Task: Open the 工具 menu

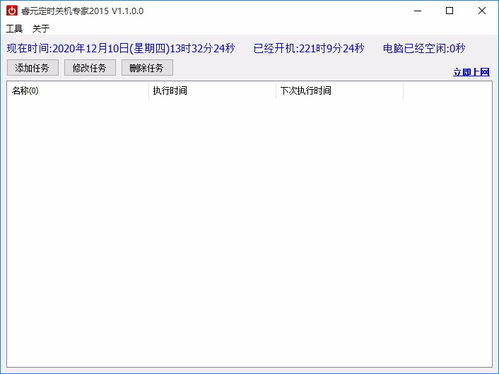Action: [14, 29]
